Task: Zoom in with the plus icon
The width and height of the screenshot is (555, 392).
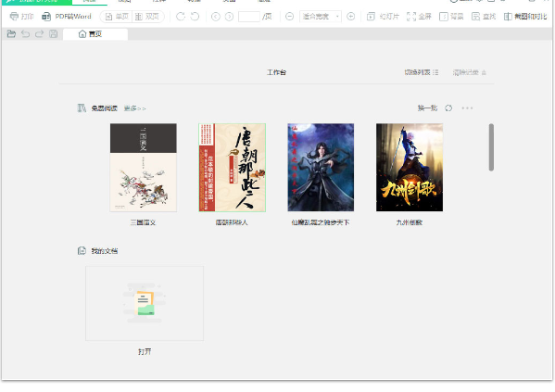Action: point(351,17)
